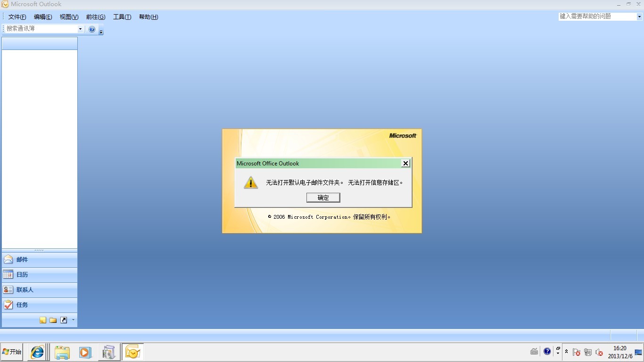Open Windows Media Player on taskbar
This screenshot has width=644, height=362.
85,352
